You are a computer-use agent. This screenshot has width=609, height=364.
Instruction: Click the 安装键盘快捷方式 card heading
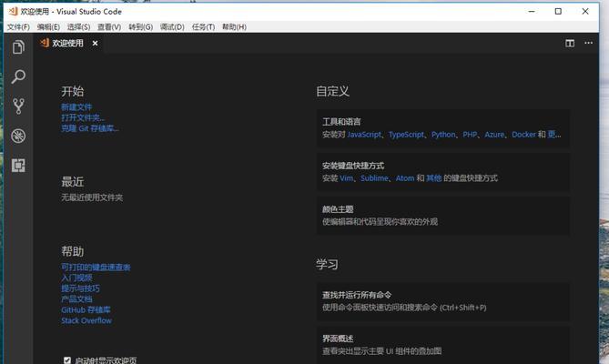[x=353, y=166]
